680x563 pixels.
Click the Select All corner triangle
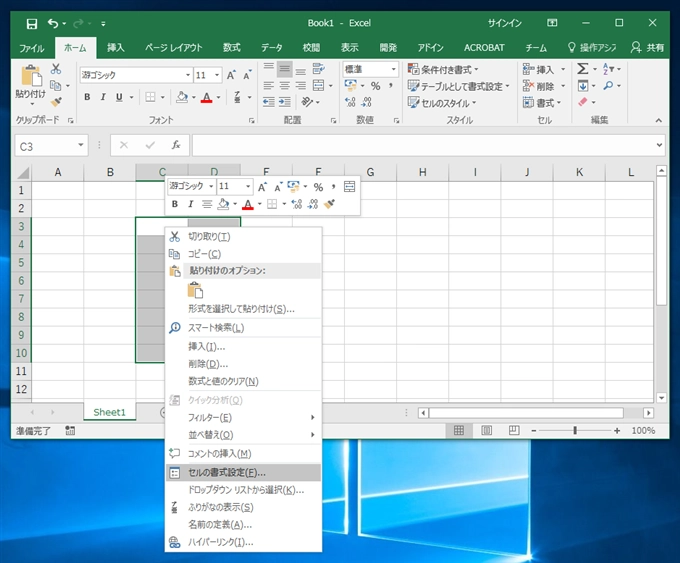pos(23,173)
